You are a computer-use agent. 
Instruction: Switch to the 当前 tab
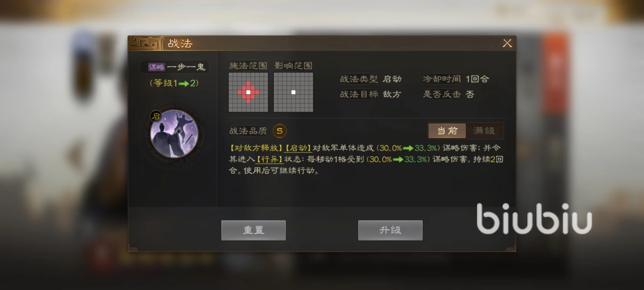447,131
